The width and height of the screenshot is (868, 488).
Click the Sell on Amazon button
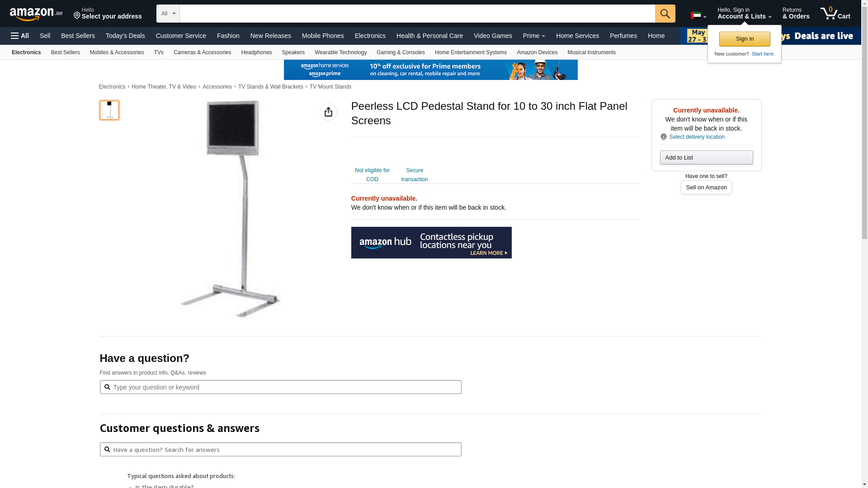(706, 187)
